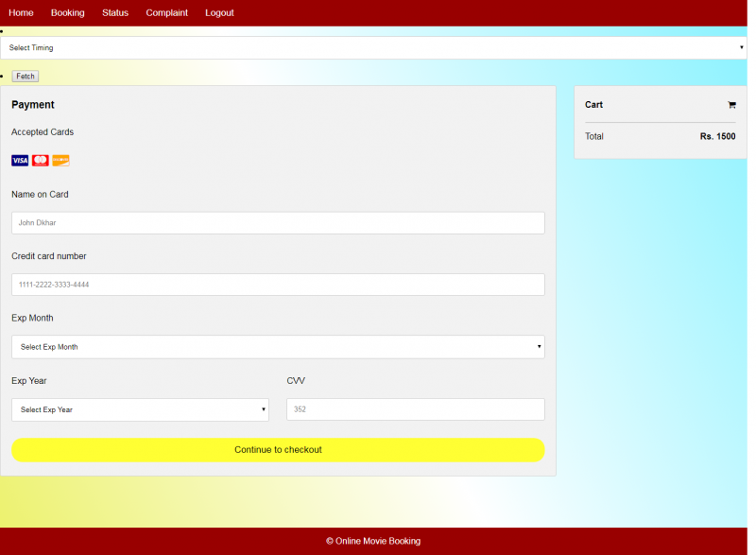756x555 pixels.
Task: Focus the Name on Card field
Action: 278,223
